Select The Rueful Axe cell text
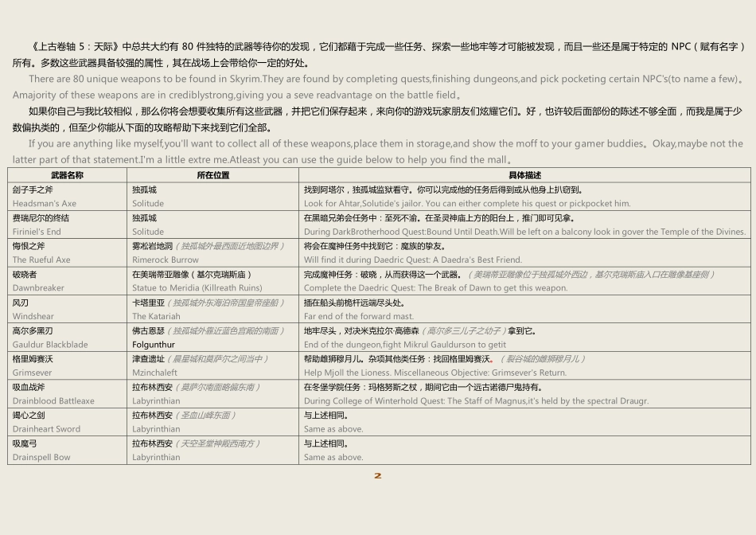This screenshot has width=756, height=535. click(41, 260)
